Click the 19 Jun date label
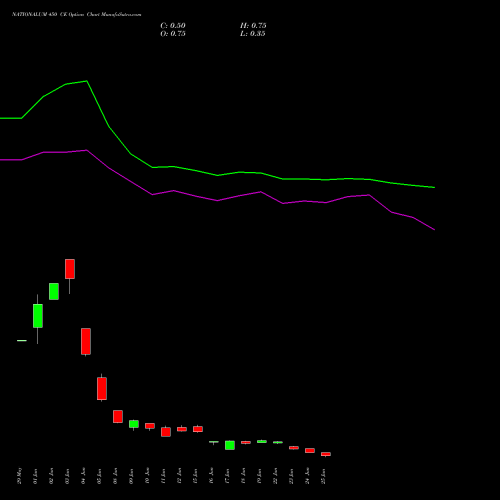 (x=259, y=476)
